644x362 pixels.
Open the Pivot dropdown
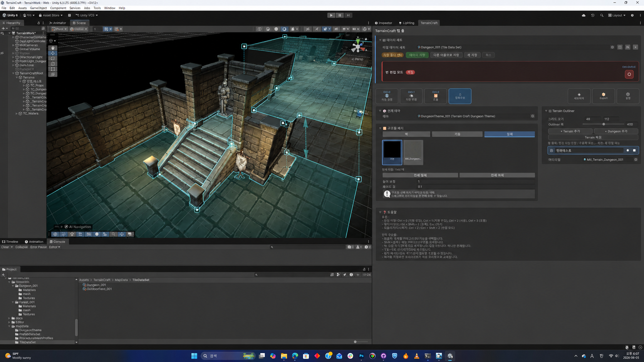[x=59, y=29]
